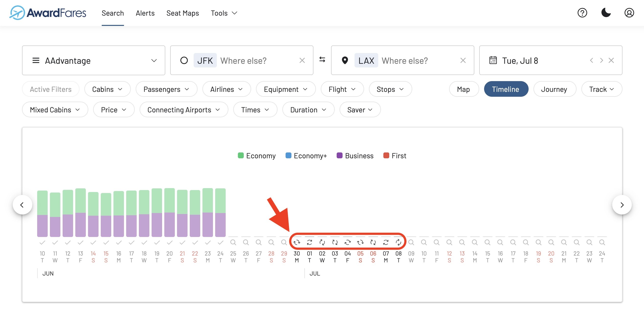Click checkmark icon under June 10

[x=42, y=242]
